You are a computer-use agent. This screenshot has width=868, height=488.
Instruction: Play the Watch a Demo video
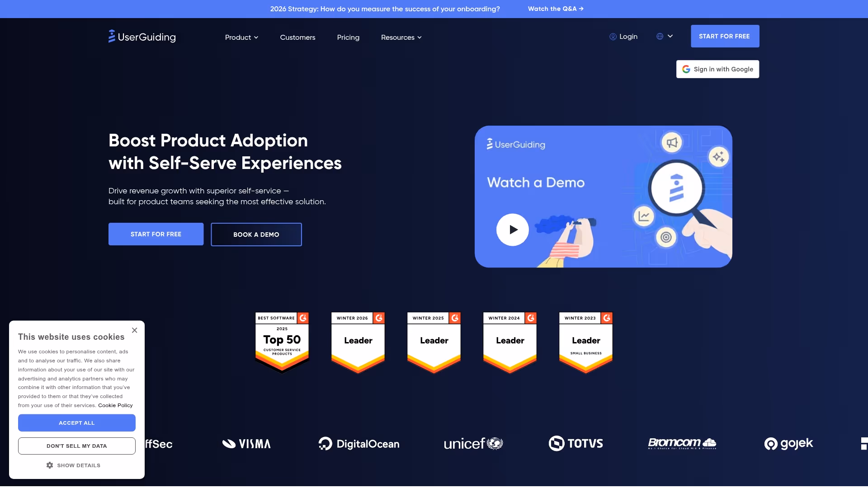point(512,230)
